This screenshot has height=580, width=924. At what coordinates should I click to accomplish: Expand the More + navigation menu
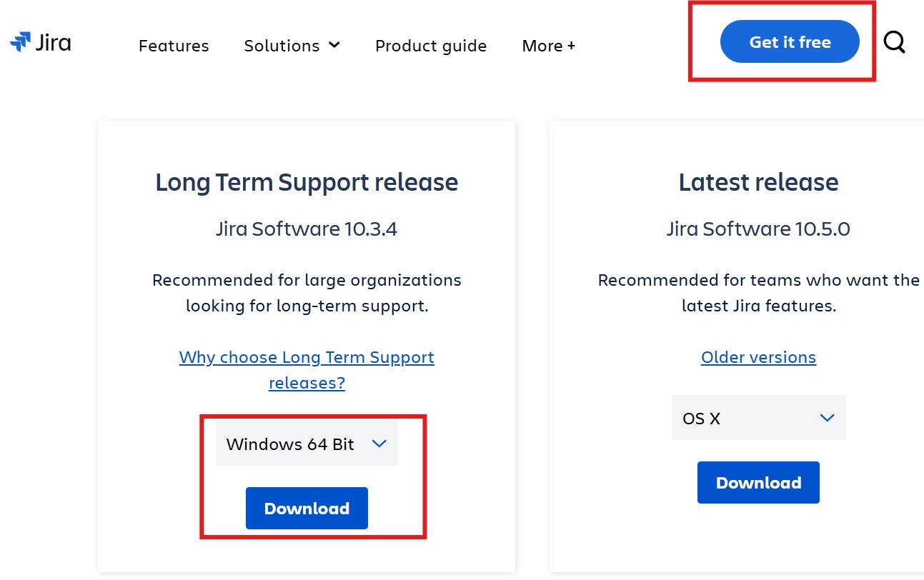pos(548,46)
